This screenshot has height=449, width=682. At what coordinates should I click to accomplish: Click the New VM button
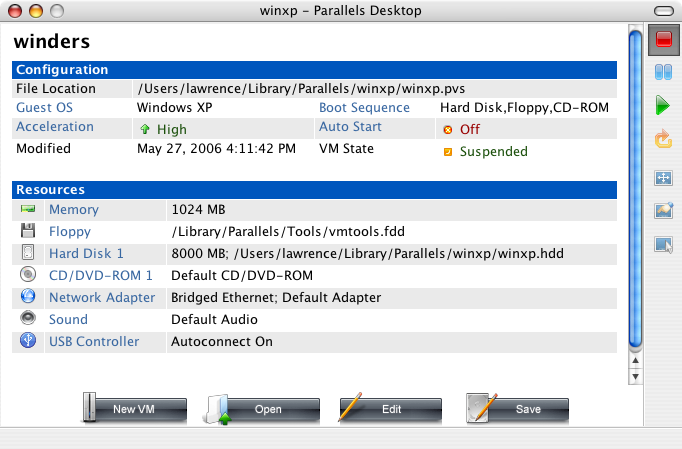click(x=134, y=409)
